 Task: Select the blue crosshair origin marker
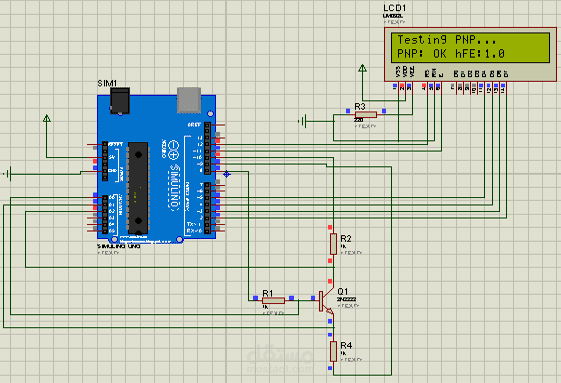coord(227,174)
